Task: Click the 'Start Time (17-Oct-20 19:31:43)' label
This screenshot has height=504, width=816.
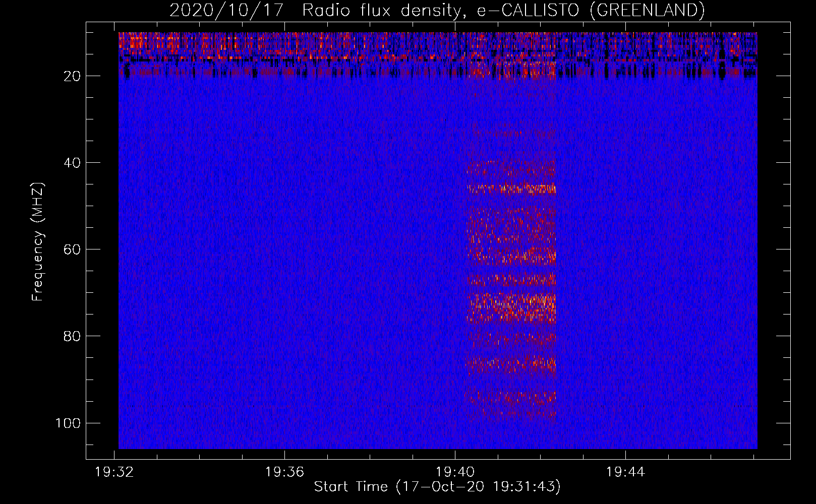Action: click(437, 487)
